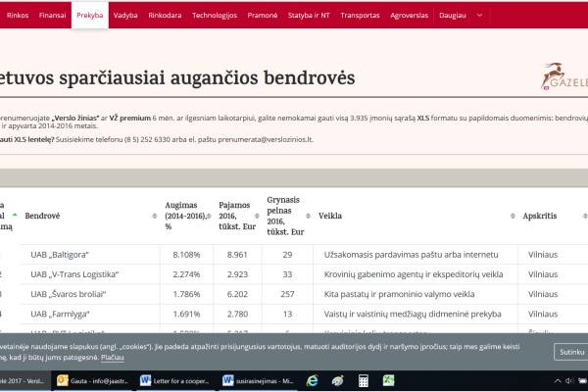The height and width of the screenshot is (392, 588).
Task: Open the Excel taskbar icon
Action: pyautogui.click(x=388, y=381)
